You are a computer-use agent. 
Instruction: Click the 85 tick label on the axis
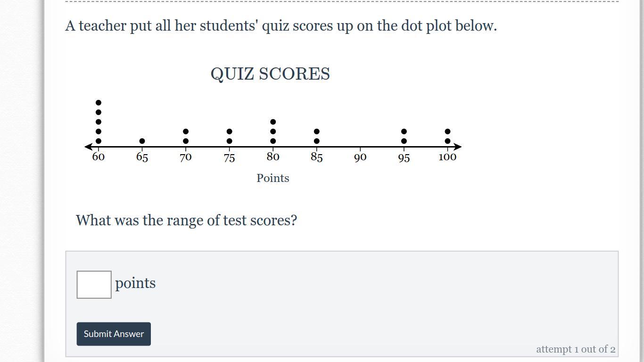click(x=316, y=157)
